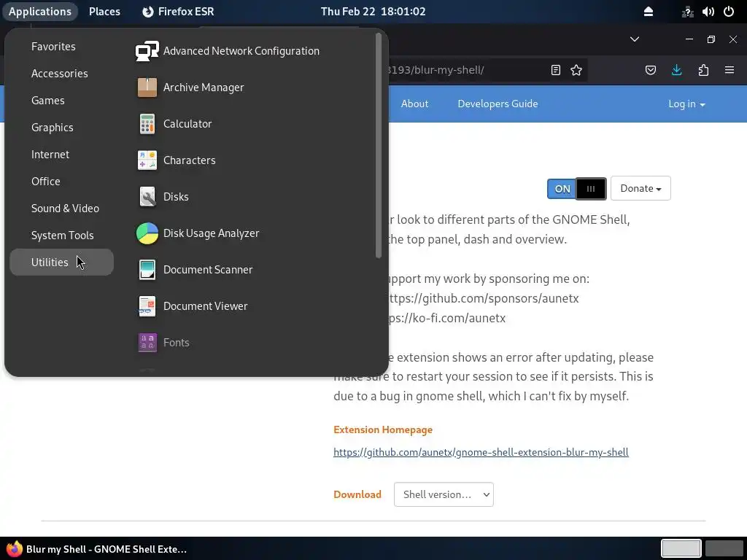The width and height of the screenshot is (747, 560).
Task: Launch Document Viewer icon
Action: pos(147,306)
